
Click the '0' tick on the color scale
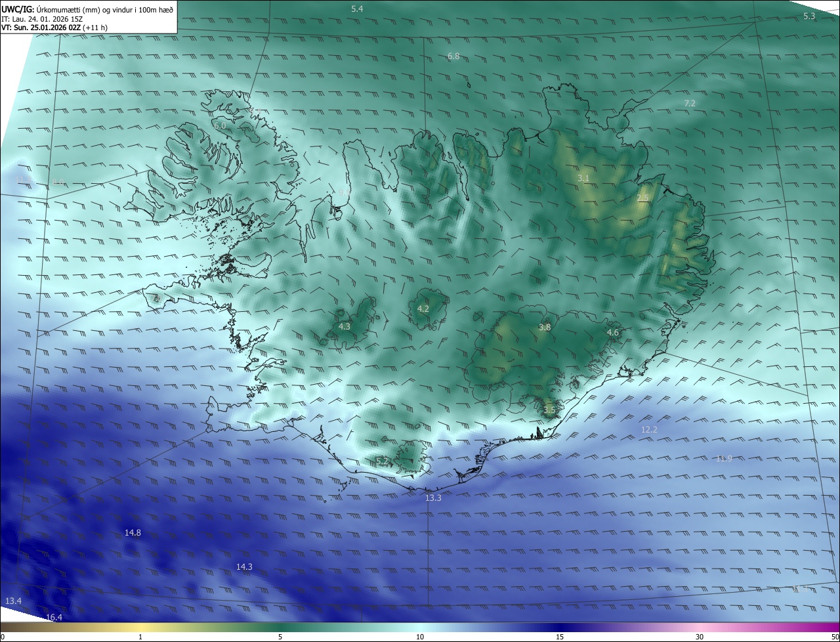point(3,637)
